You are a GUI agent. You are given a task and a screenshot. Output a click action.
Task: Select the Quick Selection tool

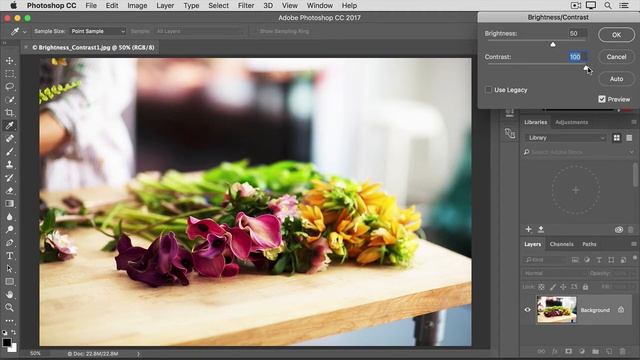point(9,100)
